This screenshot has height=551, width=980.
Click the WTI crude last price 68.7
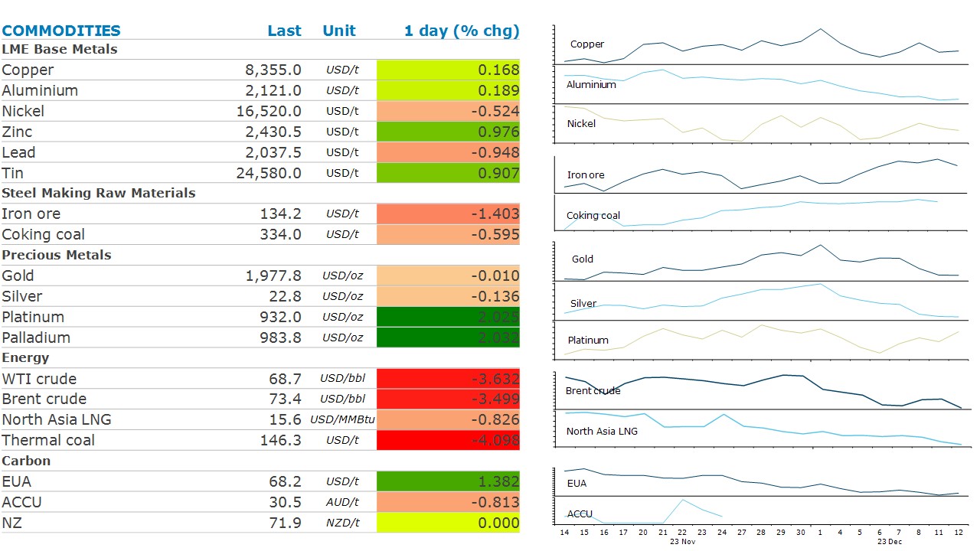point(286,379)
